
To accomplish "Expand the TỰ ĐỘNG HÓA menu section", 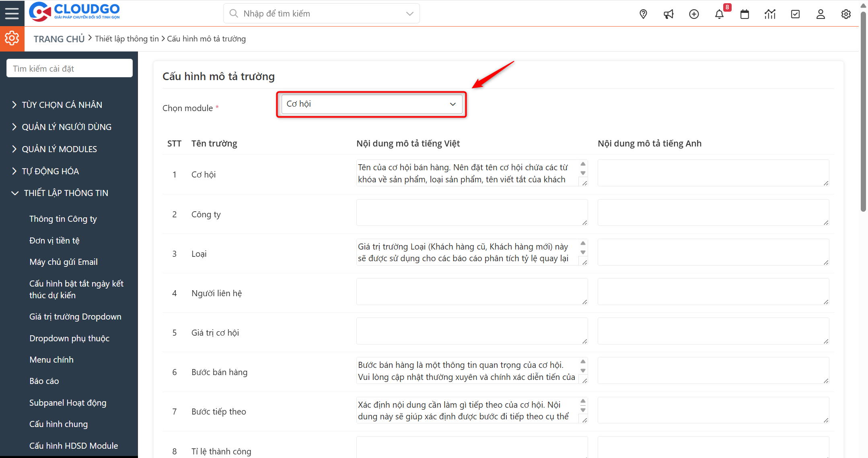I will (50, 171).
